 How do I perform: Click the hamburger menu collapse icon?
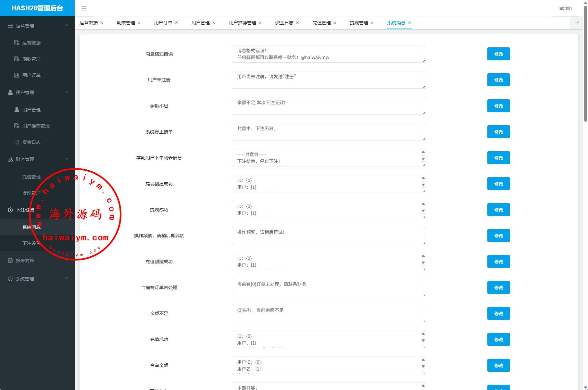[84, 8]
